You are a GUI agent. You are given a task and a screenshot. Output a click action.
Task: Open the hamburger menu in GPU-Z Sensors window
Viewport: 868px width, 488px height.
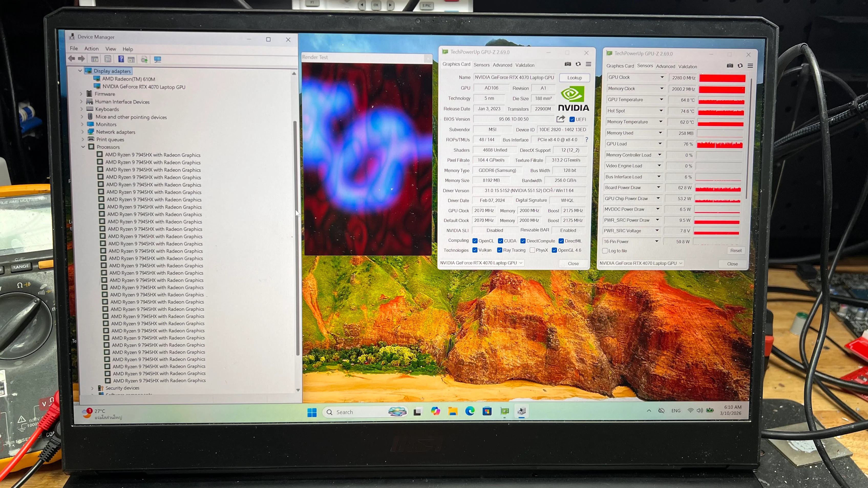(750, 66)
